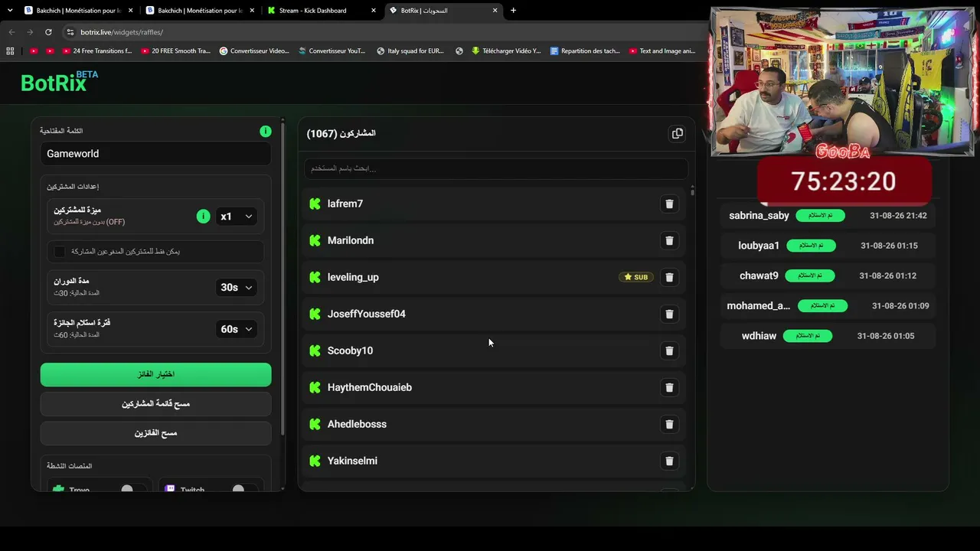Click the Kick logo beside Marilondn
This screenshot has height=551, width=980.
pos(315,240)
